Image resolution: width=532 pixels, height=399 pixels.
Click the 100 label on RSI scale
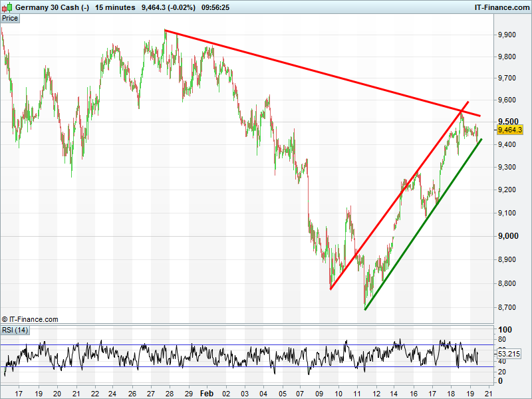[x=505, y=331]
